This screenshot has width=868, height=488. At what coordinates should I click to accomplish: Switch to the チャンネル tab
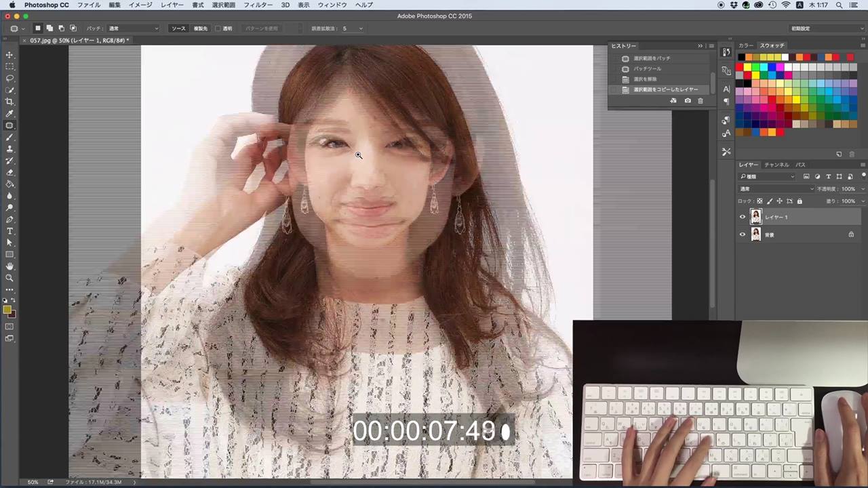776,165
